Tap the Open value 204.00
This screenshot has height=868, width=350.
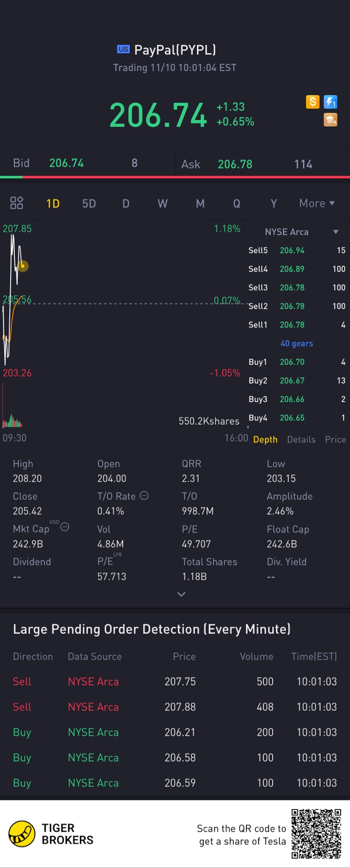tap(112, 479)
